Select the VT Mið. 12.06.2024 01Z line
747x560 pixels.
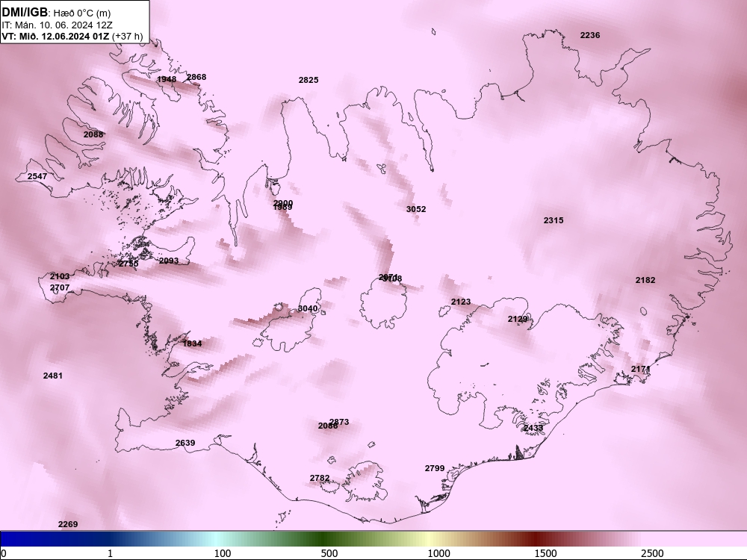pos(72,36)
